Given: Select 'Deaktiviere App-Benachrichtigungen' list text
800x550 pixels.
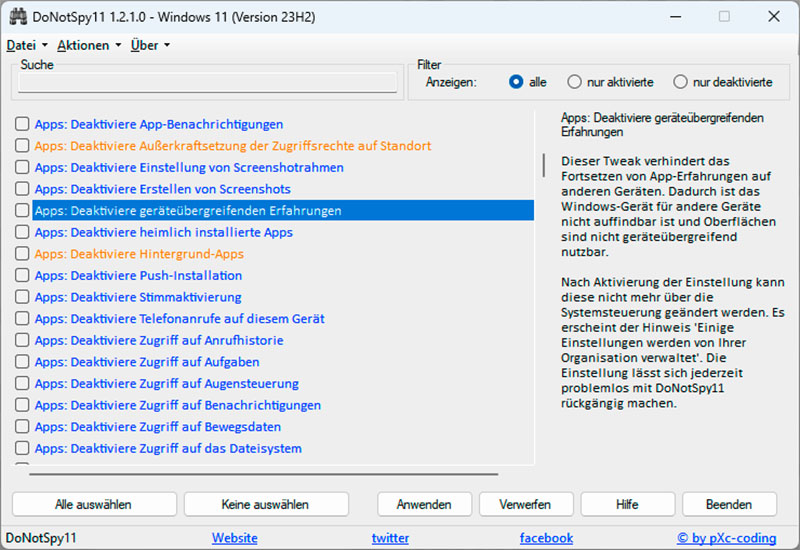Looking at the screenshot, I should coord(159,124).
